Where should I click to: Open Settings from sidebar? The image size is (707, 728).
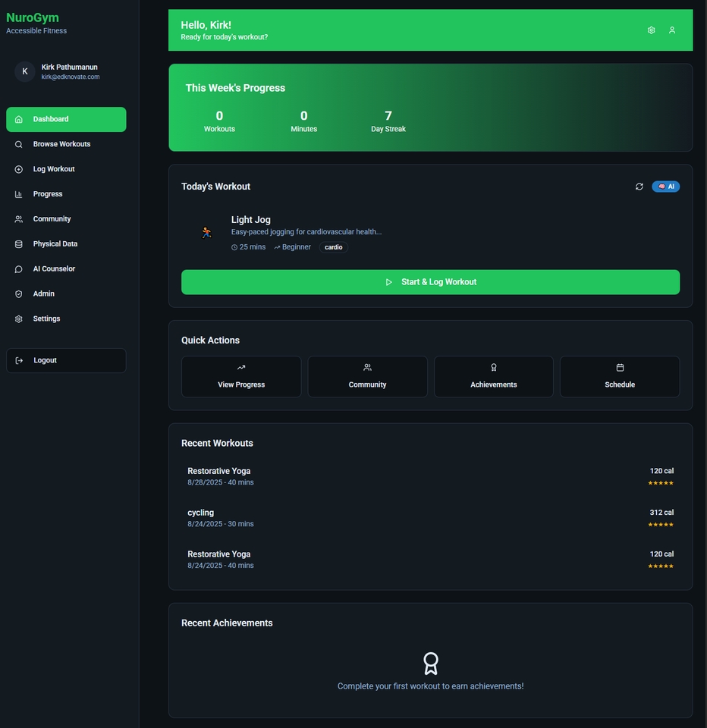[x=66, y=319]
